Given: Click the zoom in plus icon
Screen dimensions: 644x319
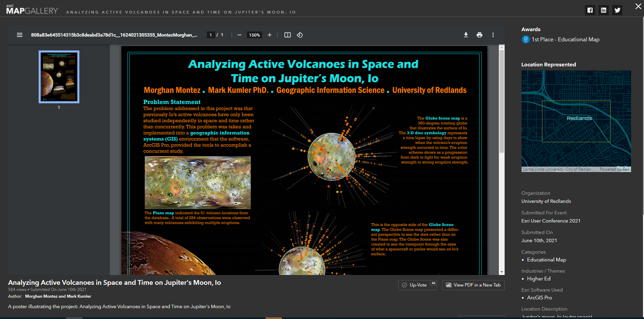Looking at the screenshot, I should coord(270,35).
